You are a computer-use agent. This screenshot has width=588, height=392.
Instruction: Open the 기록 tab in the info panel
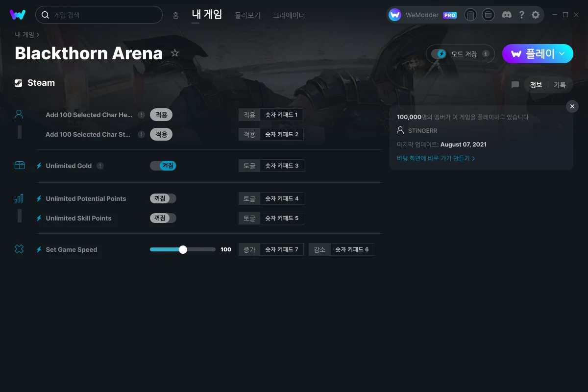coord(560,85)
